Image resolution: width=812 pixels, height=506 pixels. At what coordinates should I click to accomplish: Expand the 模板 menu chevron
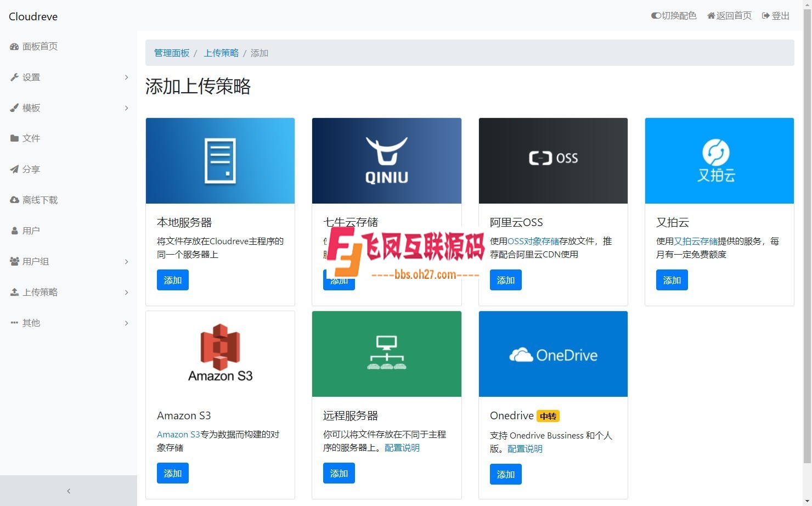126,108
